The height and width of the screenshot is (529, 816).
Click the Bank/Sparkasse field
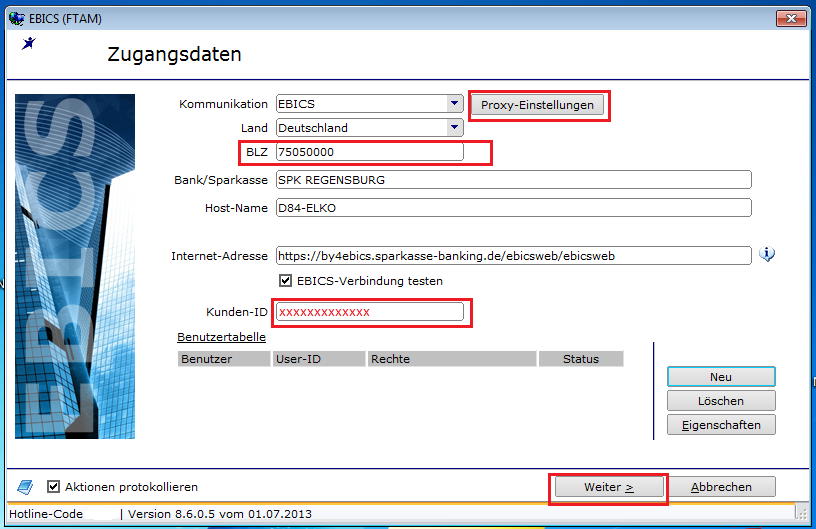514,180
